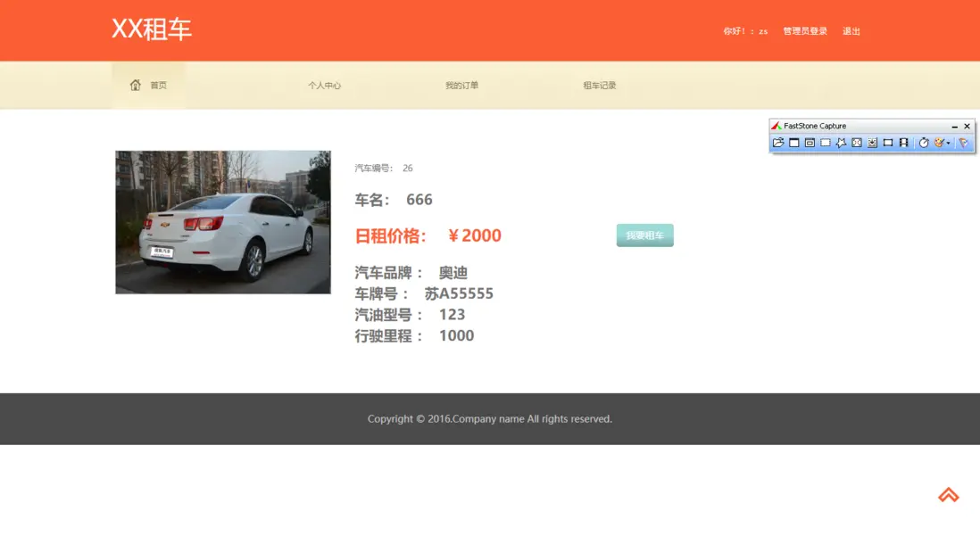Click the home icon next to 首页

tap(134, 85)
